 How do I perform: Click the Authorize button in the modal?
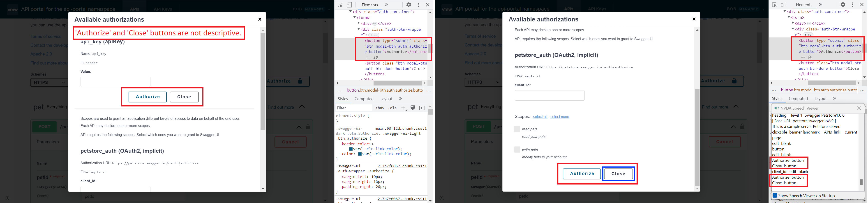[147, 97]
